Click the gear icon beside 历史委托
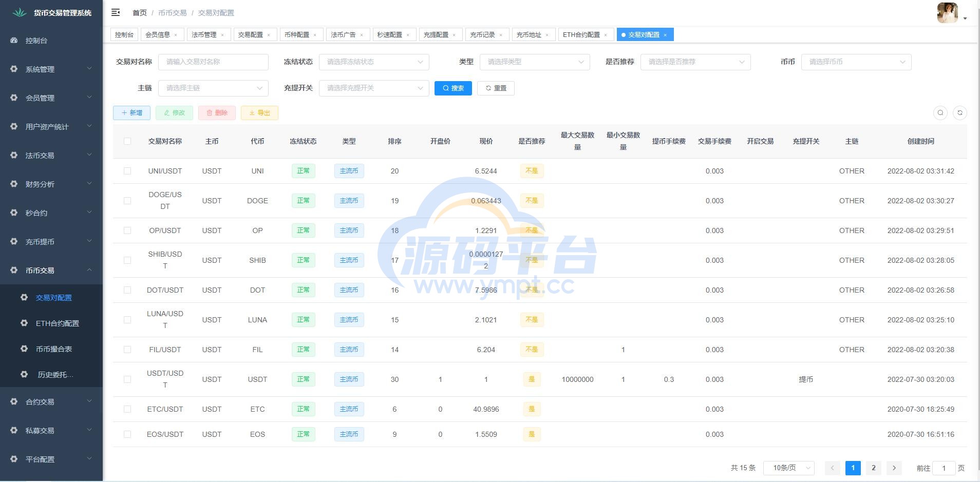Image resolution: width=980 pixels, height=482 pixels. (x=24, y=374)
